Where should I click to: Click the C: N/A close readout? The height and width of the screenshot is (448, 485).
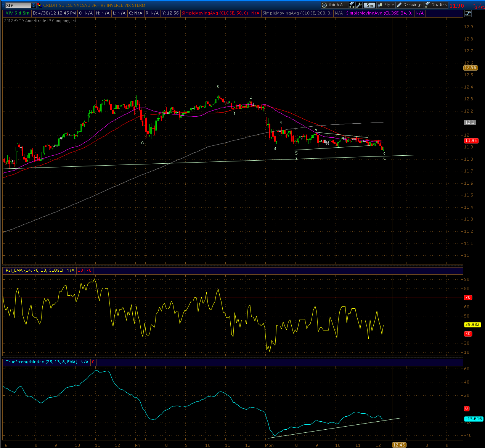(135, 13)
